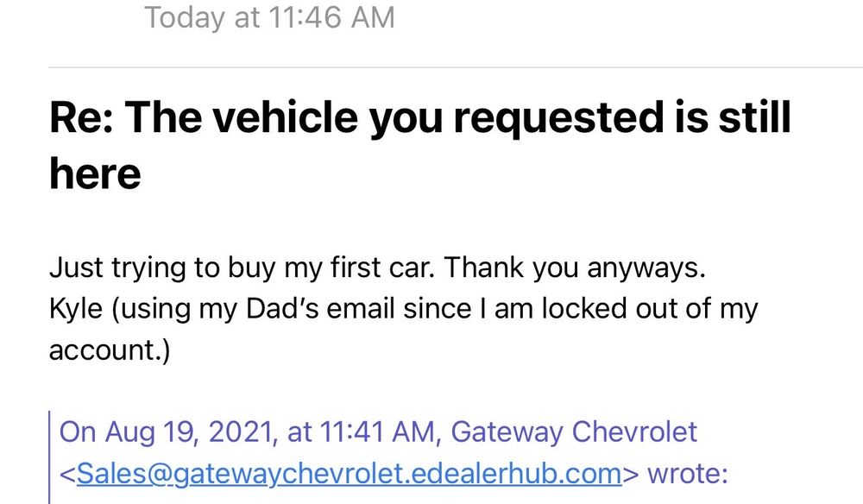Tap the word 'here' ending the subject

(x=95, y=173)
